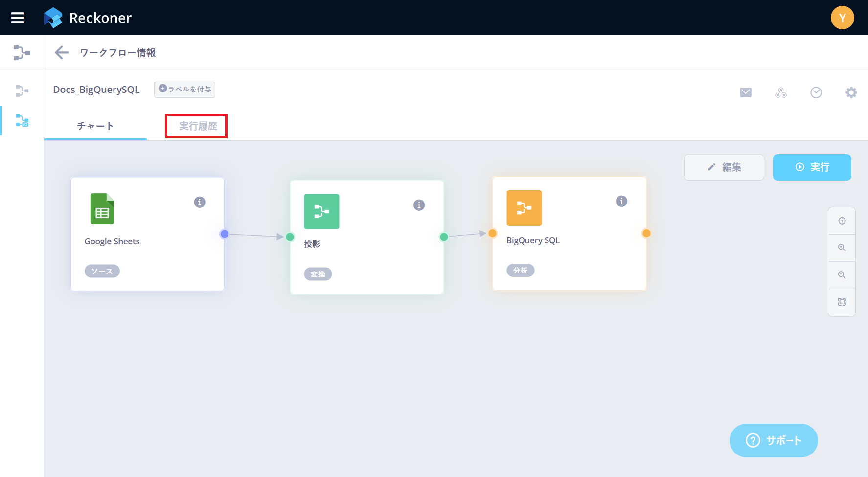Show info for the BigQuery SQL node
The height and width of the screenshot is (477, 868).
[x=621, y=201]
